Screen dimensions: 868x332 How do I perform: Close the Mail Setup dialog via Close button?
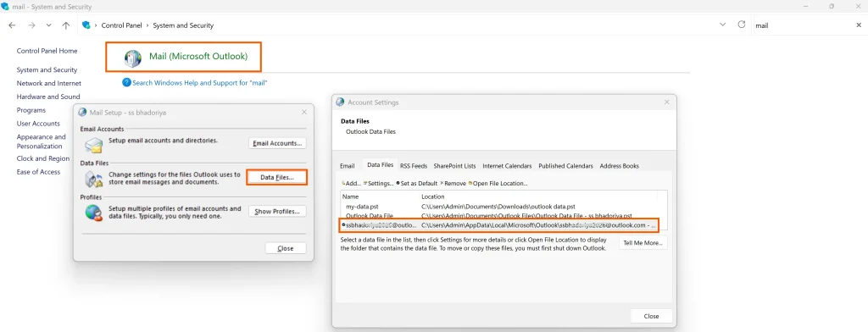coord(286,248)
